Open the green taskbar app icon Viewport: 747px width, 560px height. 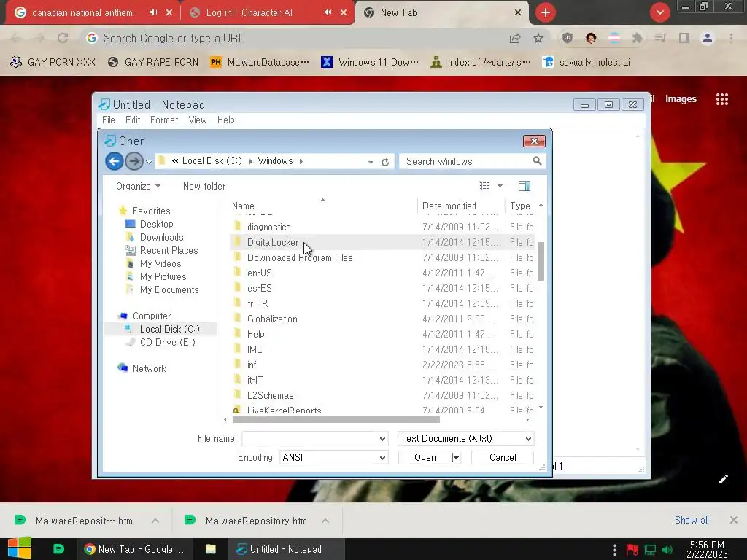pyautogui.click(x=58, y=549)
